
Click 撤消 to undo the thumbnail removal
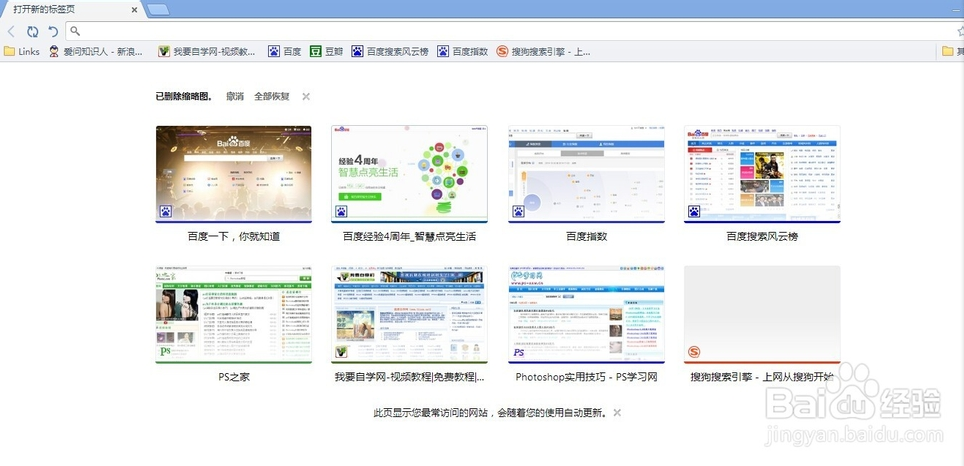pos(235,97)
